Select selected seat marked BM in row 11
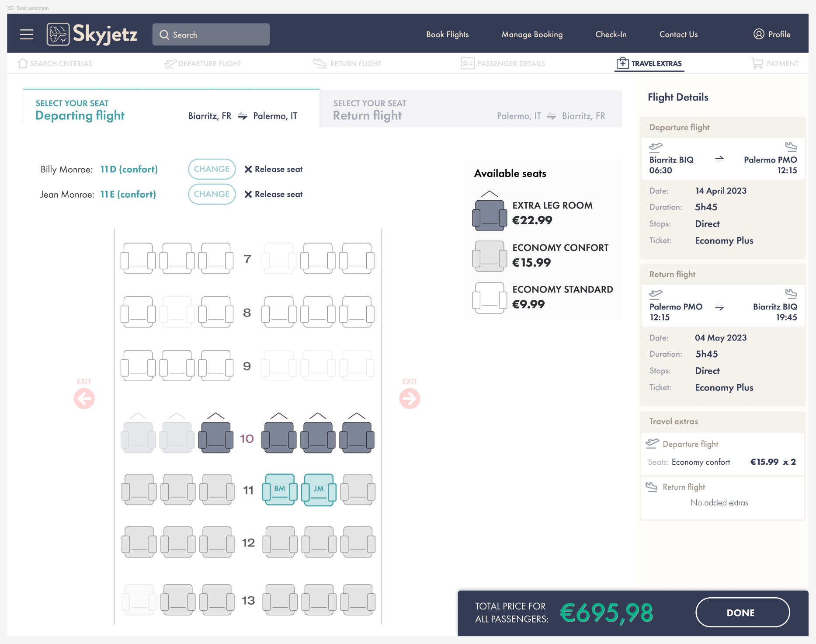Image resolution: width=816 pixels, height=644 pixels. pos(279,489)
